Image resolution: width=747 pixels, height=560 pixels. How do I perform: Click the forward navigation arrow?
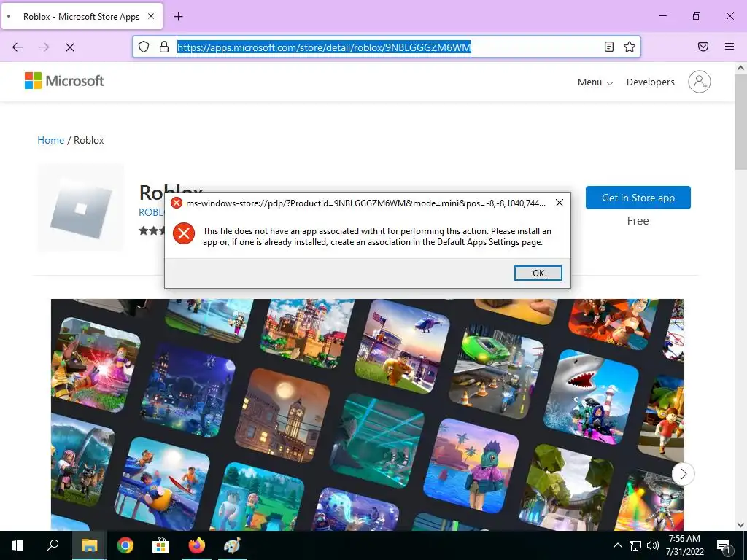pyautogui.click(x=44, y=47)
